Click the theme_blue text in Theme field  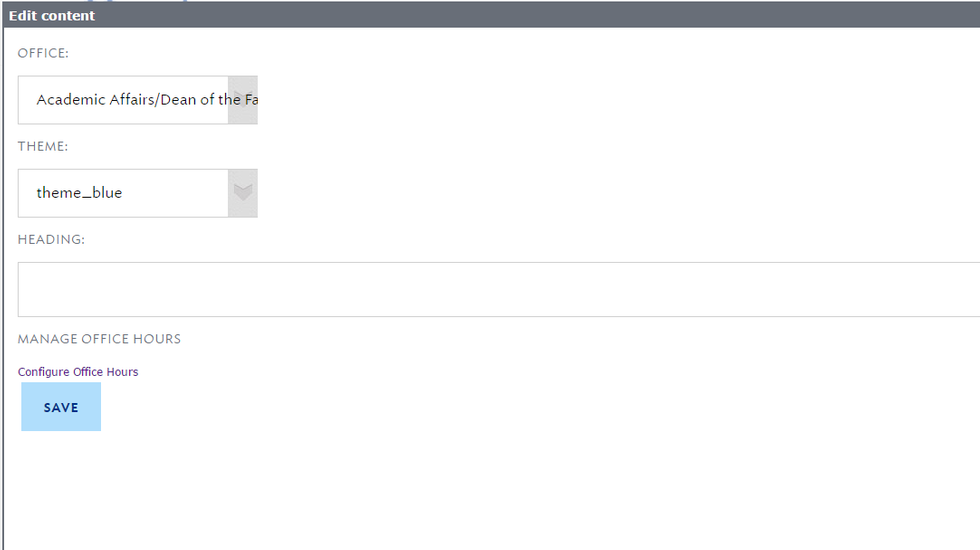click(x=79, y=192)
